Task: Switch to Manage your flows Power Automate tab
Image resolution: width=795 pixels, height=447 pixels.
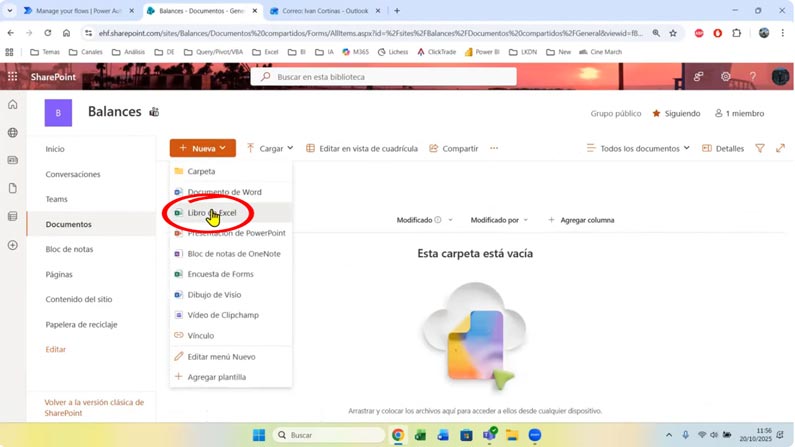Action: (78, 11)
